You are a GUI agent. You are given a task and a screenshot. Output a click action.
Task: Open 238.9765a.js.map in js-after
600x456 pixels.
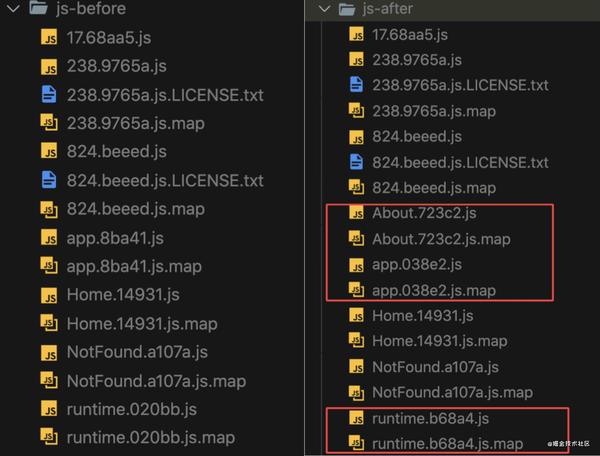click(x=434, y=111)
